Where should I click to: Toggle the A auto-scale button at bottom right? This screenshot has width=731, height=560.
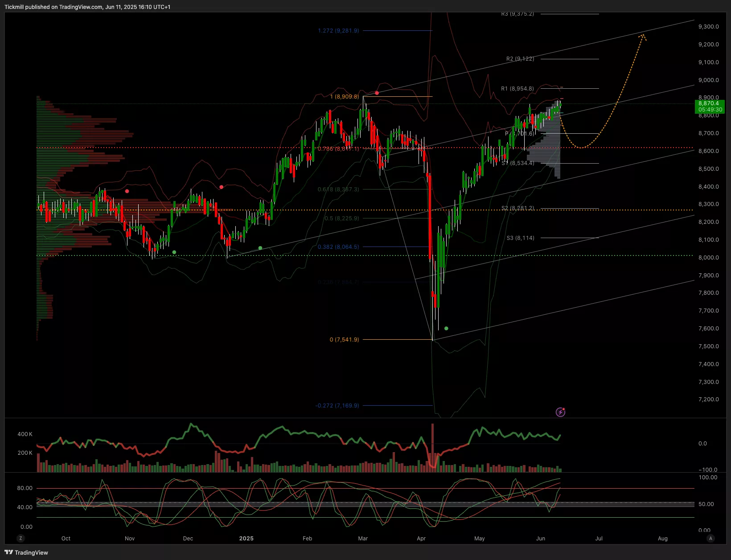point(710,538)
